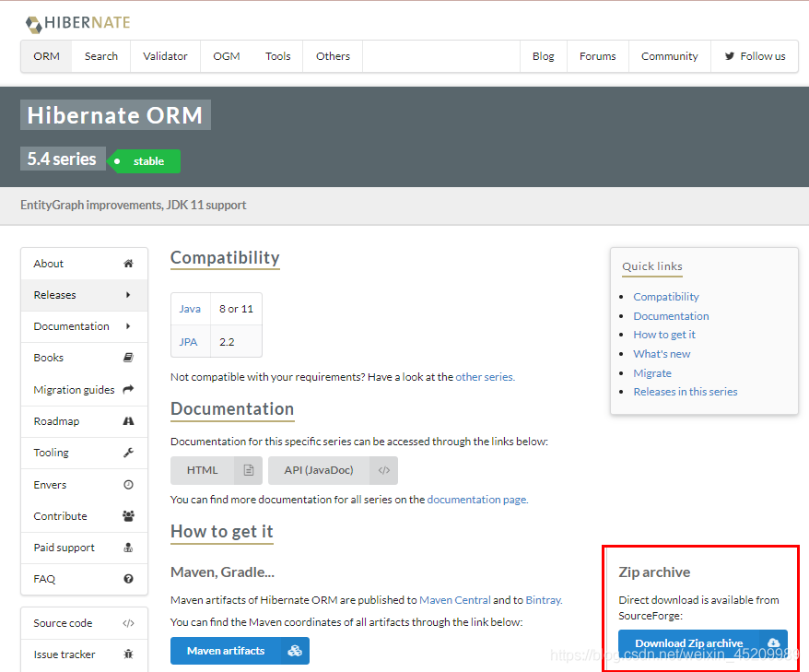Open the Forums link
The width and height of the screenshot is (809, 672).
[597, 56]
